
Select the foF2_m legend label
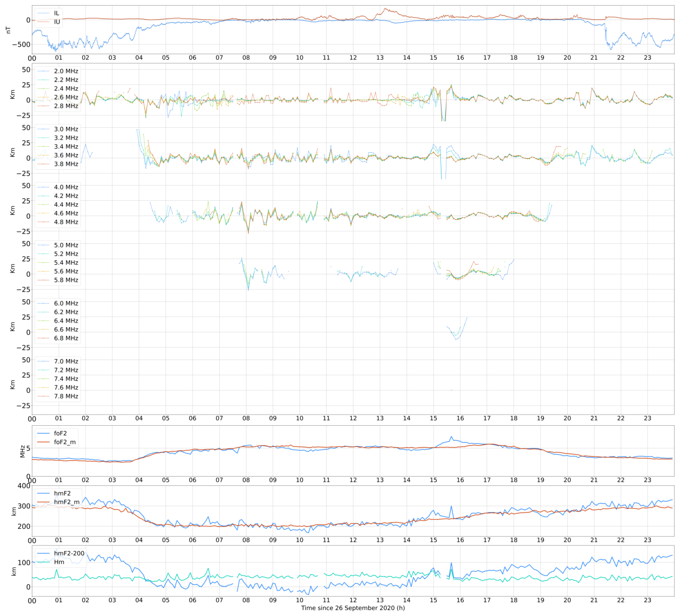(64, 442)
